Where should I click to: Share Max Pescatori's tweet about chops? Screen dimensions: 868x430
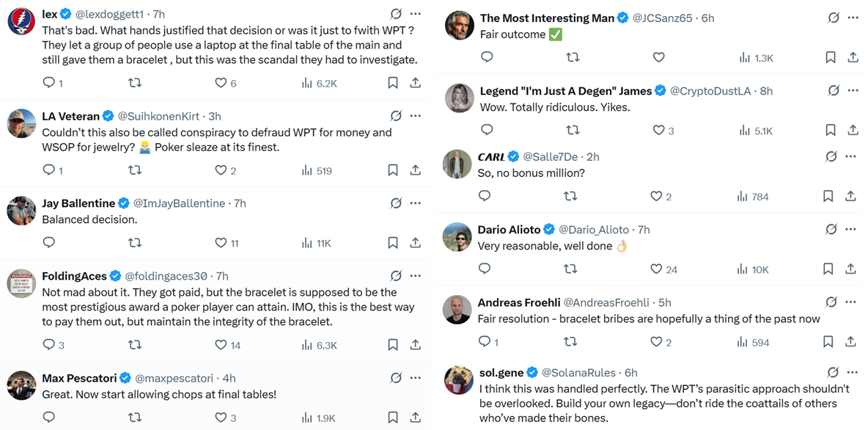[x=416, y=418]
